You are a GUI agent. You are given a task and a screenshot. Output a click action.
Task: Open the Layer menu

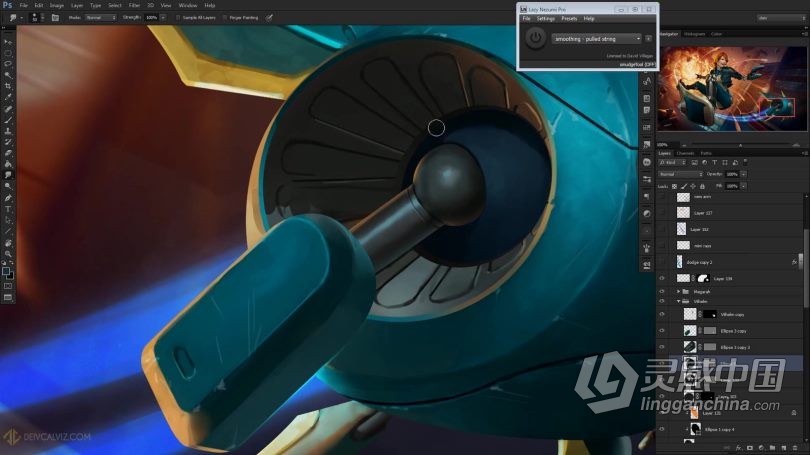click(x=77, y=5)
